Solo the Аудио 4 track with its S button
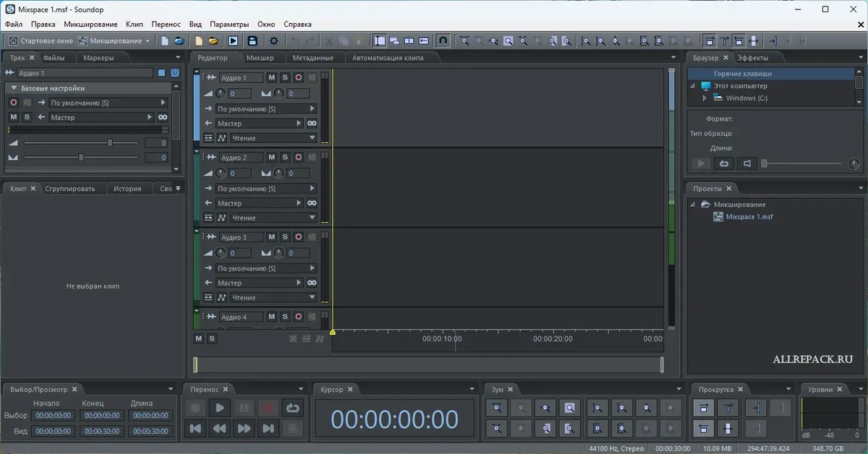The image size is (868, 454). pyautogui.click(x=285, y=317)
